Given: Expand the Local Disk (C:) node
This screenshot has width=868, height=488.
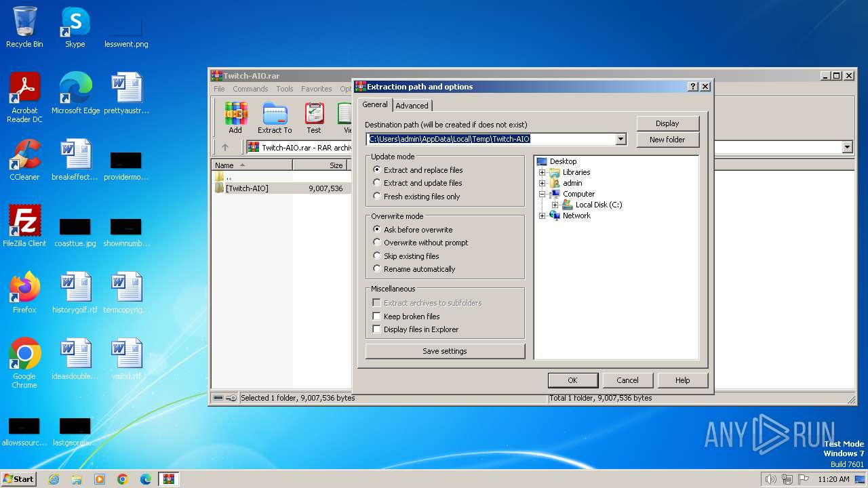Looking at the screenshot, I should 555,205.
